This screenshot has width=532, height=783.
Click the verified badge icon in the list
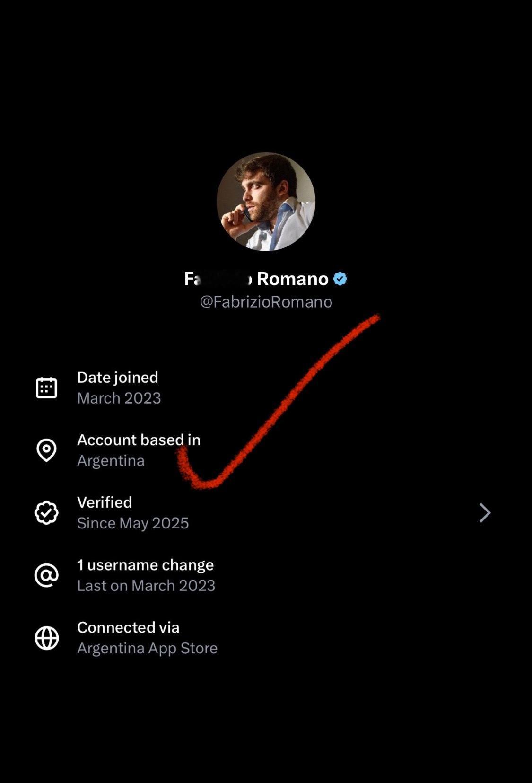[x=46, y=513]
